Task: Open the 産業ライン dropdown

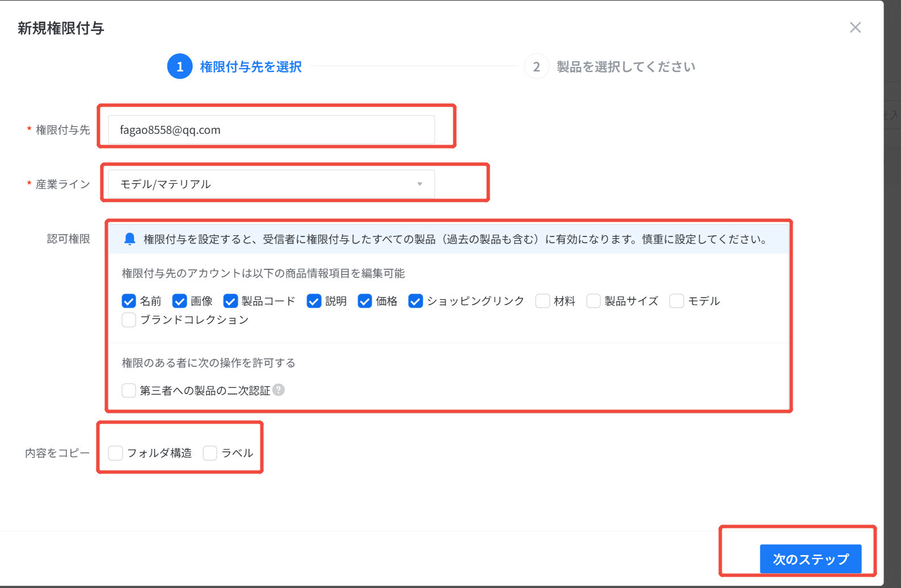Action: click(x=271, y=184)
